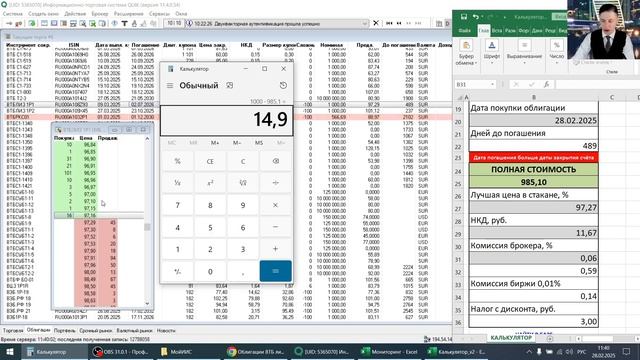The width and height of the screenshot is (640, 360).
Task: Open QUIK menu Брокер
Action: coord(100,13)
